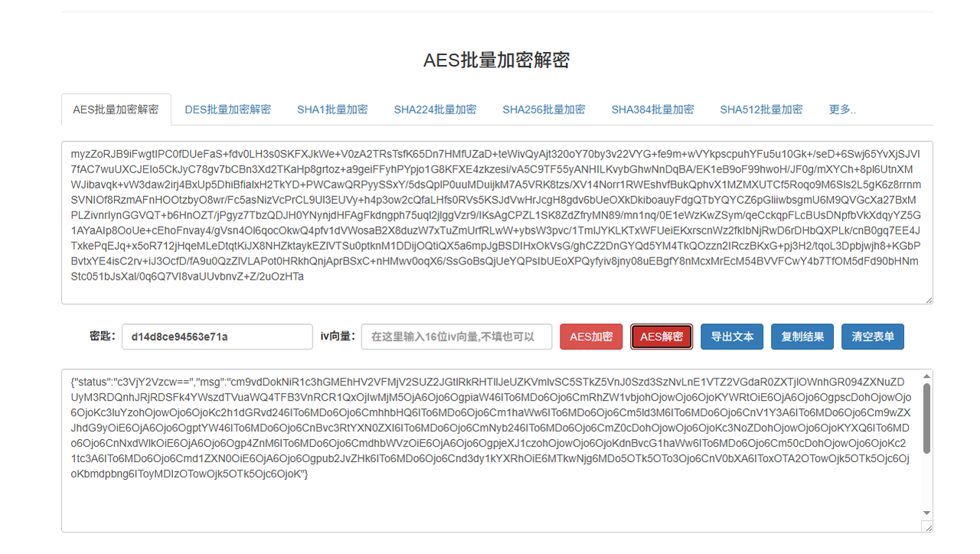Select the SHA512批量加密 tab

click(761, 110)
